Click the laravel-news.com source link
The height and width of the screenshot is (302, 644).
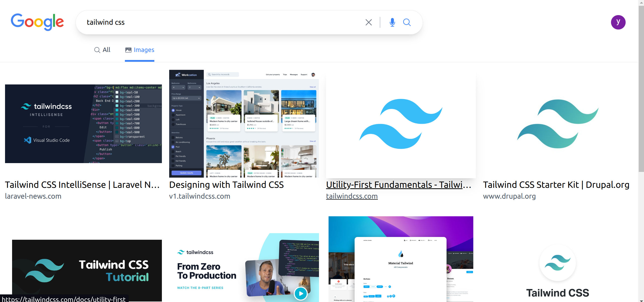[33, 196]
